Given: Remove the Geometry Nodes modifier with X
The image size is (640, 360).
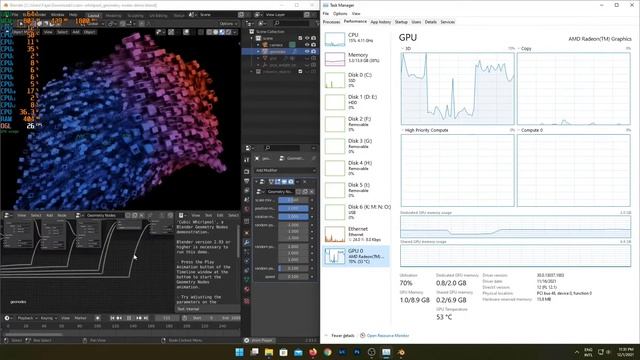Looking at the screenshot, I should tap(305, 182).
